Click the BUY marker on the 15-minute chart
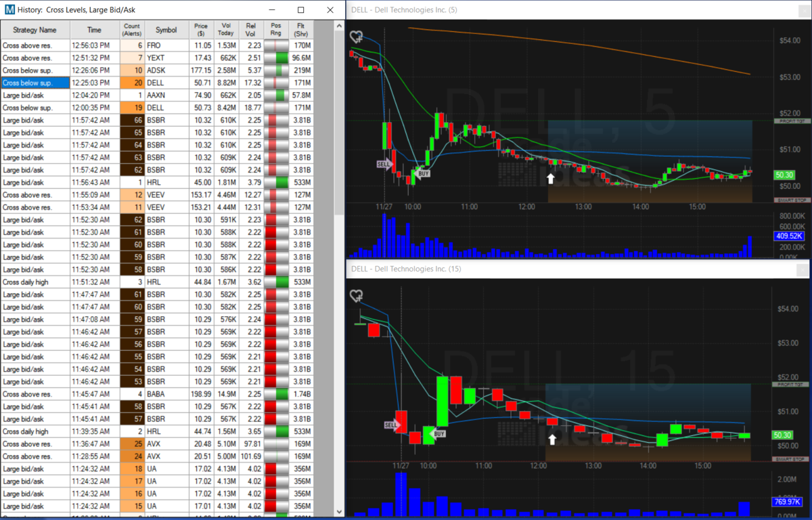The height and width of the screenshot is (520, 812). pos(439,433)
